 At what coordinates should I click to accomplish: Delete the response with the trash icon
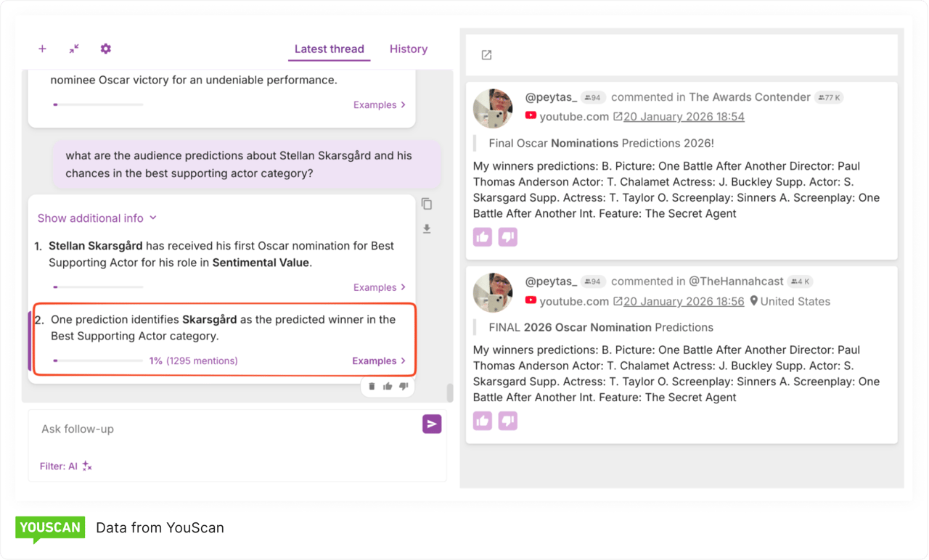tap(372, 387)
